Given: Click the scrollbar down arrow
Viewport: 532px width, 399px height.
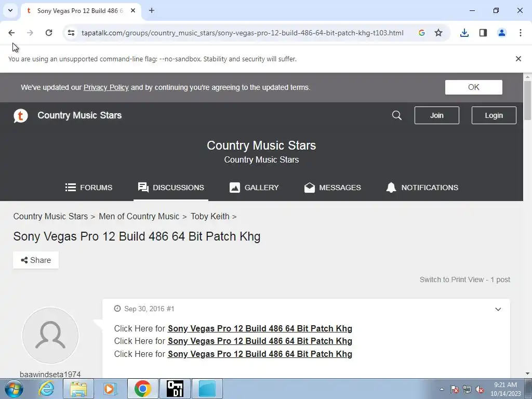Looking at the screenshot, I should pyautogui.click(x=527, y=374).
